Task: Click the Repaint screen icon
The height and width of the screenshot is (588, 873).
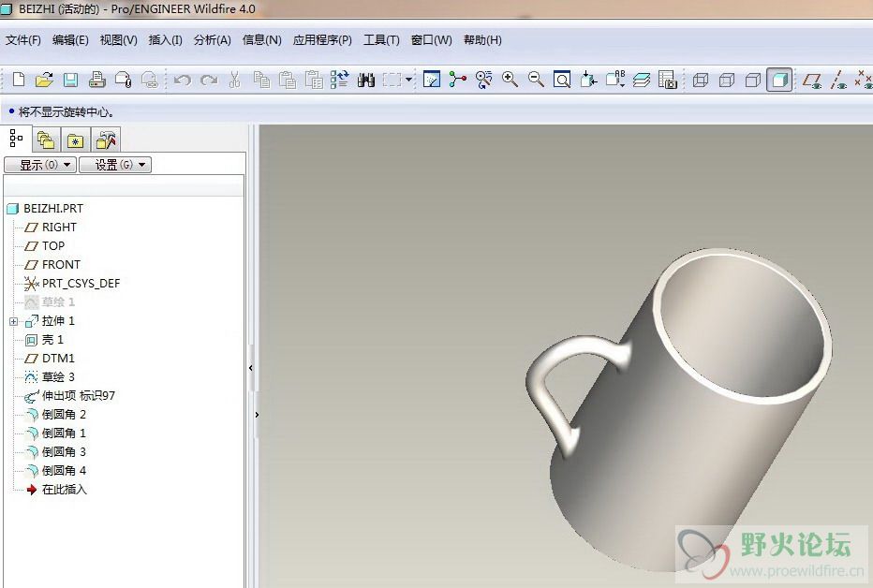Action: (432, 80)
